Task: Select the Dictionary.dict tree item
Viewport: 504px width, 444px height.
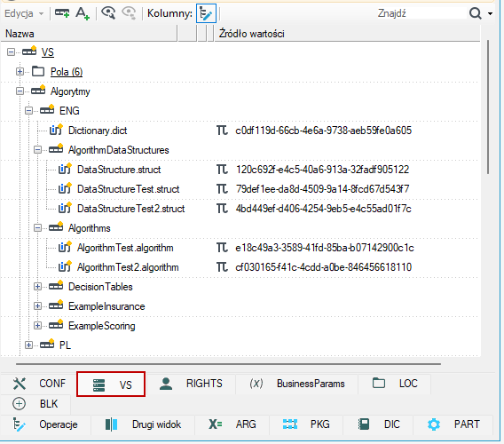Action: click(x=98, y=131)
